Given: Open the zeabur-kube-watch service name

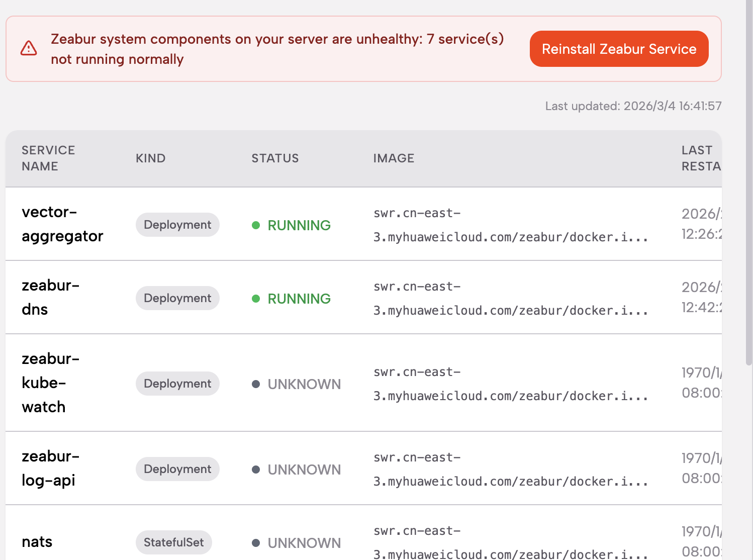Looking at the screenshot, I should (50, 383).
